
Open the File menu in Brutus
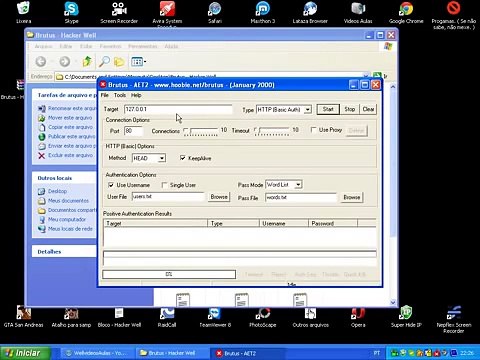click(105, 95)
